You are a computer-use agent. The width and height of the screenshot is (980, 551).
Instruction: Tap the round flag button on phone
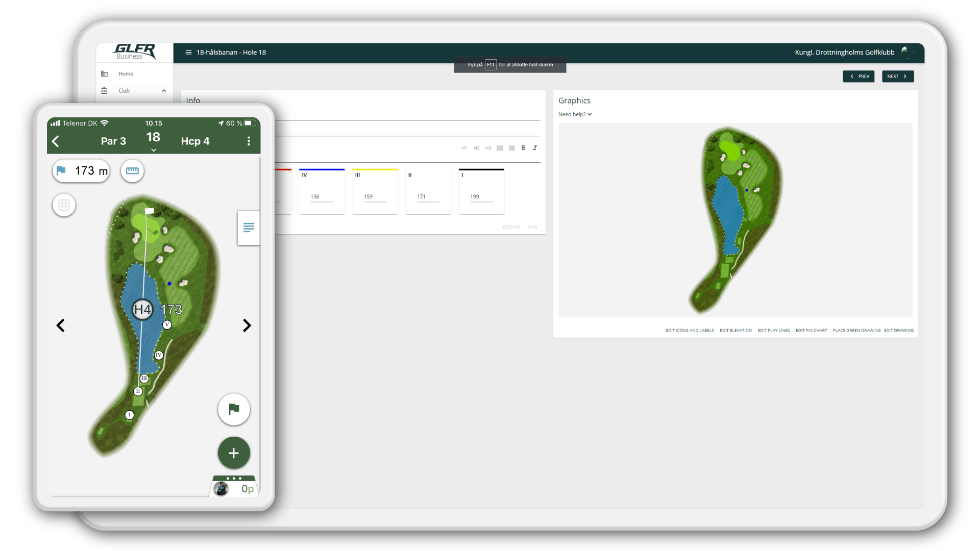click(x=234, y=409)
